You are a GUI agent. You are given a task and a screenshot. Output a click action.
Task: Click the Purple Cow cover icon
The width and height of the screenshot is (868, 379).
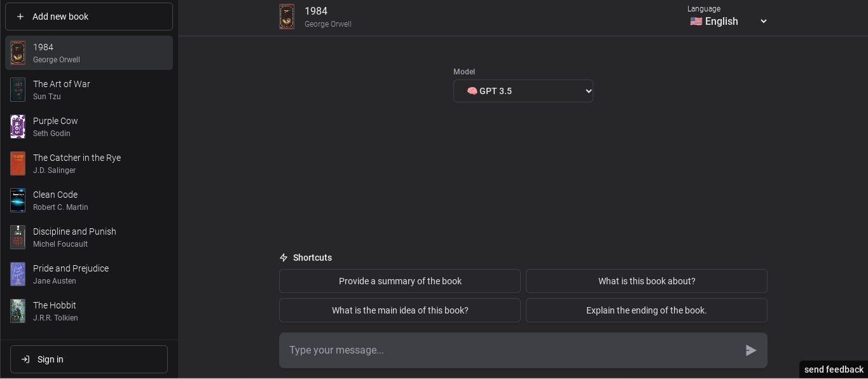[x=18, y=127]
